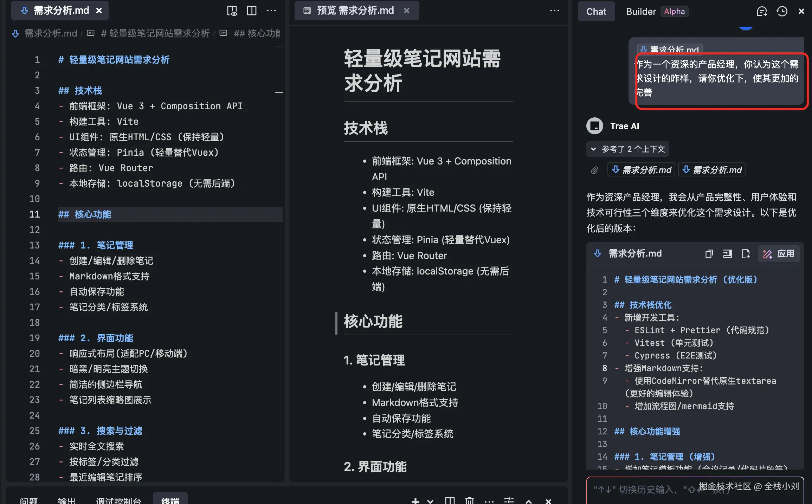Click the split editor icon
Viewport: 812px width, 504px height.
[x=252, y=11]
